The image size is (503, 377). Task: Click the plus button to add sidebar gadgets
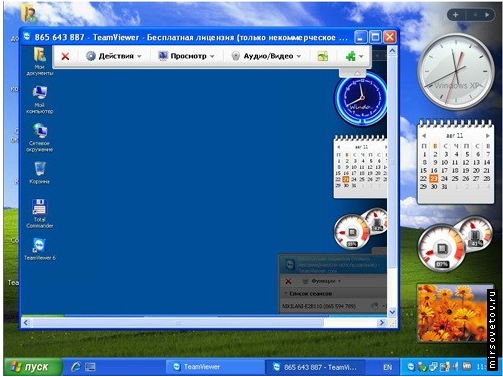click(x=455, y=15)
